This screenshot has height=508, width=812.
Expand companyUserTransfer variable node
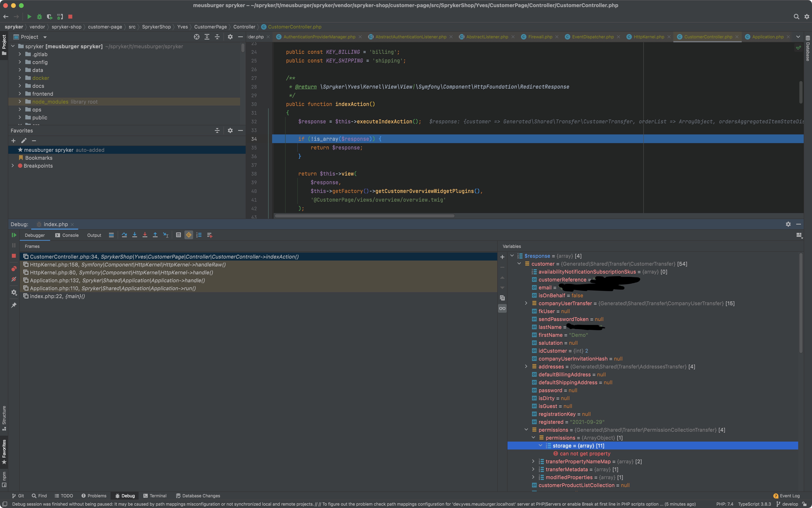526,303
